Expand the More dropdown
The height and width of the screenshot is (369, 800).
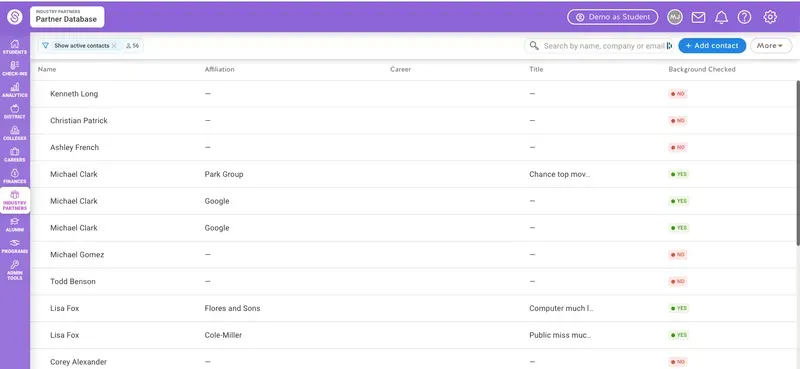point(770,45)
